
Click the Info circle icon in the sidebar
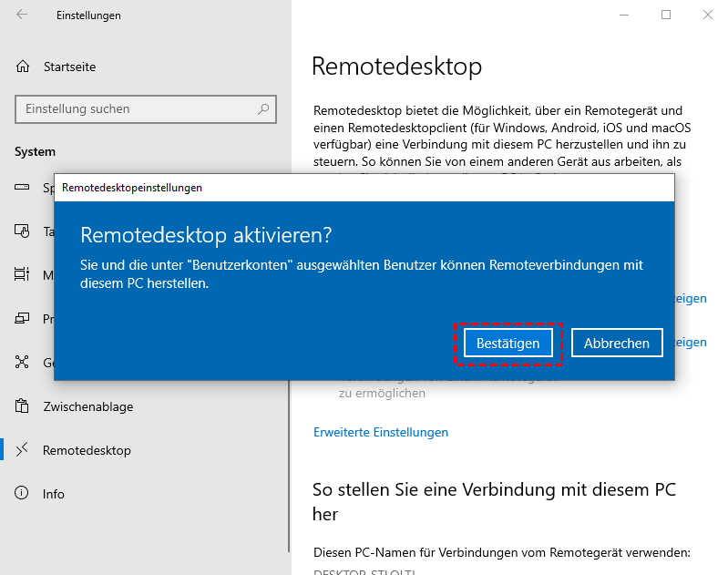(x=23, y=494)
